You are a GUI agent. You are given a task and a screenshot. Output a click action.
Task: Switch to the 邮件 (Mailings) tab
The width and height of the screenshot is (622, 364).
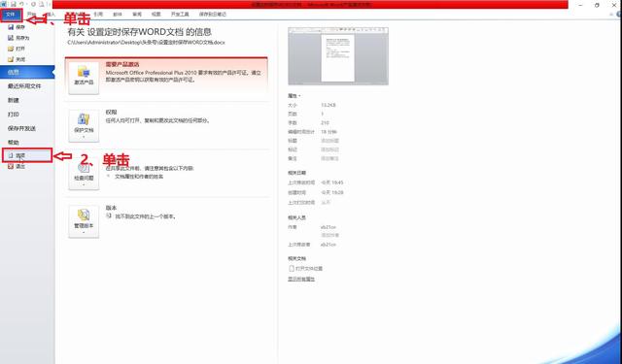tap(118, 15)
